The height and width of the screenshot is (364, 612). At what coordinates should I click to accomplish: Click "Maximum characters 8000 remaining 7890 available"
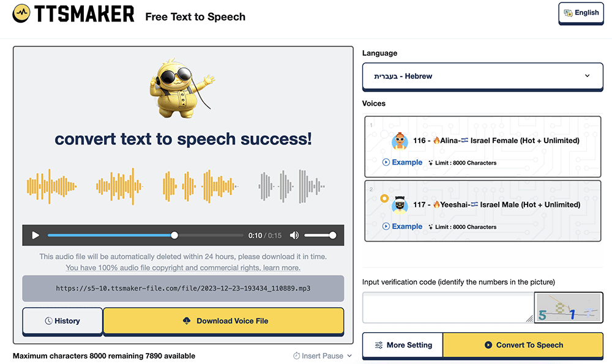tap(104, 356)
